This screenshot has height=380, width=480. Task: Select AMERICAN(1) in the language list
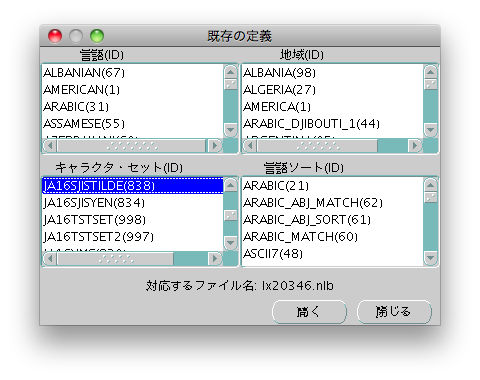[133, 90]
